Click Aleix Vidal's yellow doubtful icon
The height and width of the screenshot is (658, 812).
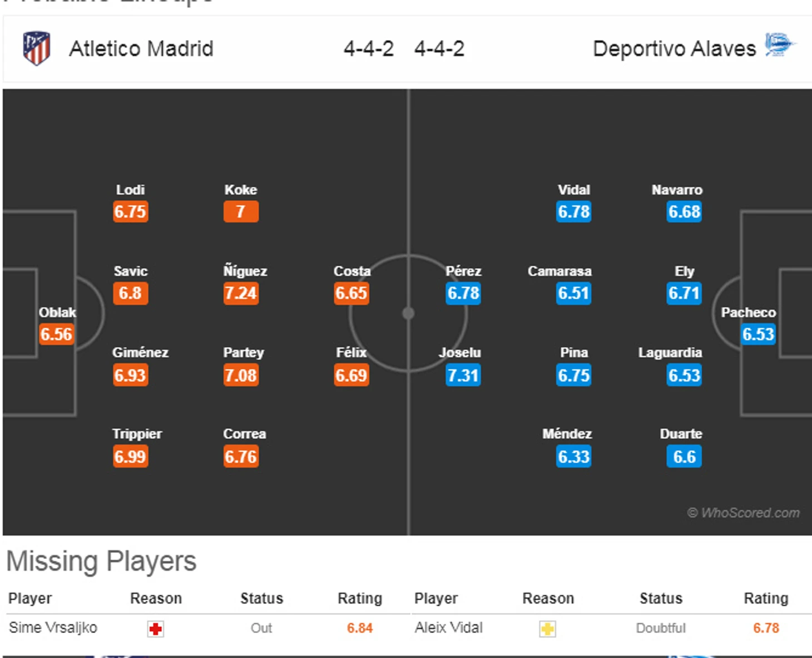click(x=548, y=629)
